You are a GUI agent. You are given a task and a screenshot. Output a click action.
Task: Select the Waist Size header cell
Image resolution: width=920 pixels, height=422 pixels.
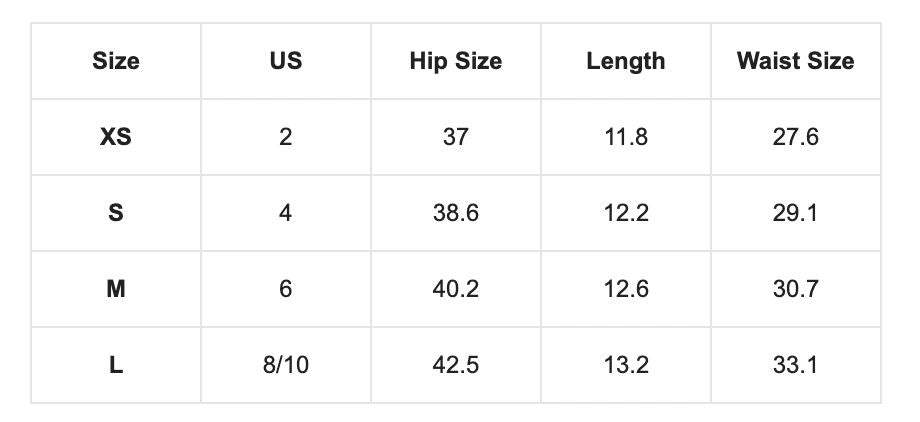(796, 61)
